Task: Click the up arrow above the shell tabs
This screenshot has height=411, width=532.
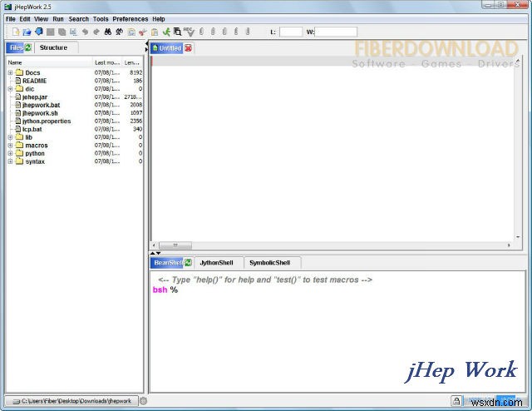Action: pos(153,254)
